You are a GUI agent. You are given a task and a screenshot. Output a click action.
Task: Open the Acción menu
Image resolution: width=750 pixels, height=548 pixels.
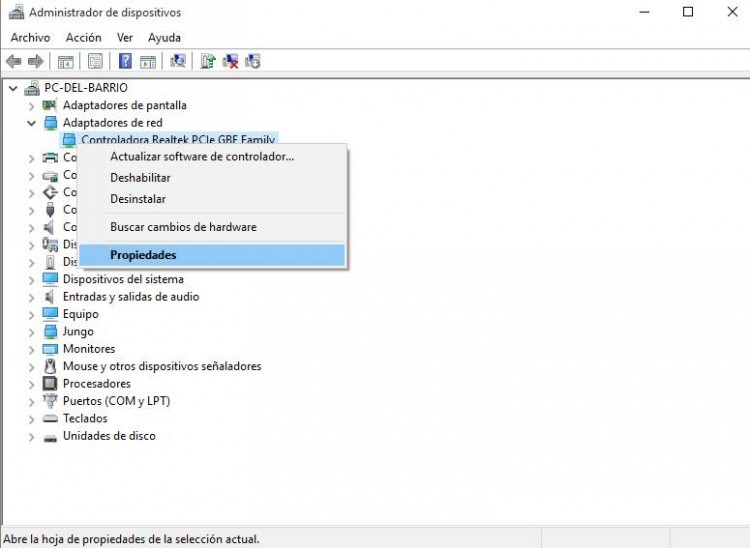(83, 37)
